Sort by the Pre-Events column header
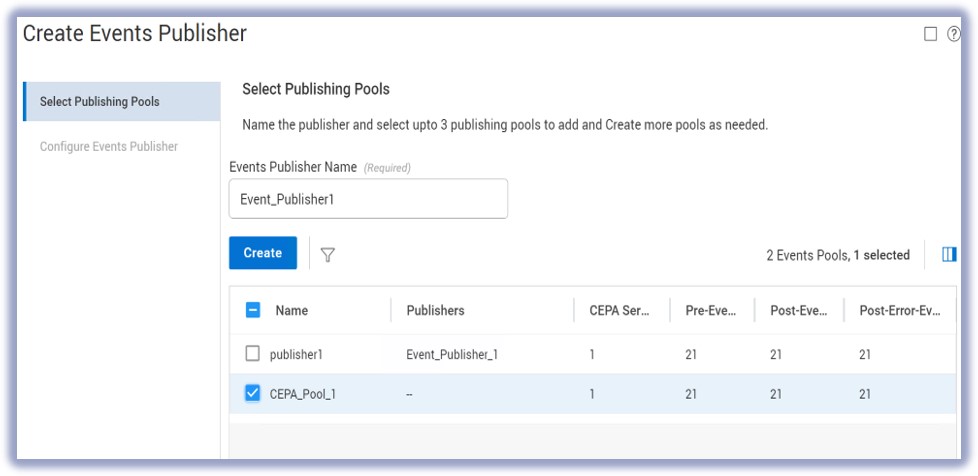This screenshot has width=978, height=476. tap(710, 310)
